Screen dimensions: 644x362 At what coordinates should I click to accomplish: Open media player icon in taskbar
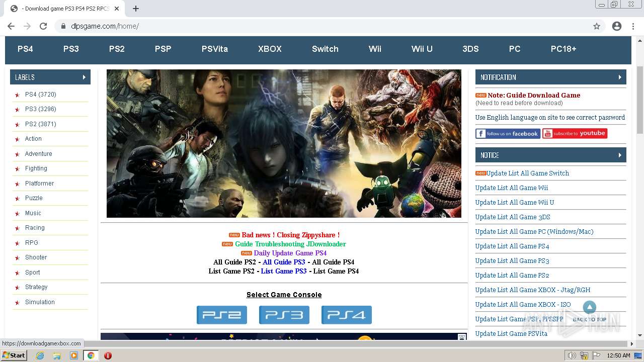coord(74,355)
